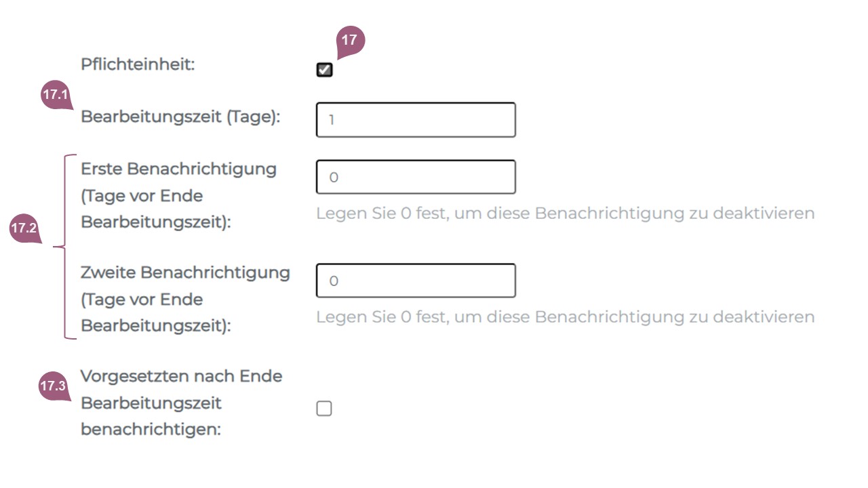Enable Vorgesetzten nach Ende Bearbeitungszeit benachrichtigen checkbox
Screen dimensions: 868x488
click(x=324, y=409)
